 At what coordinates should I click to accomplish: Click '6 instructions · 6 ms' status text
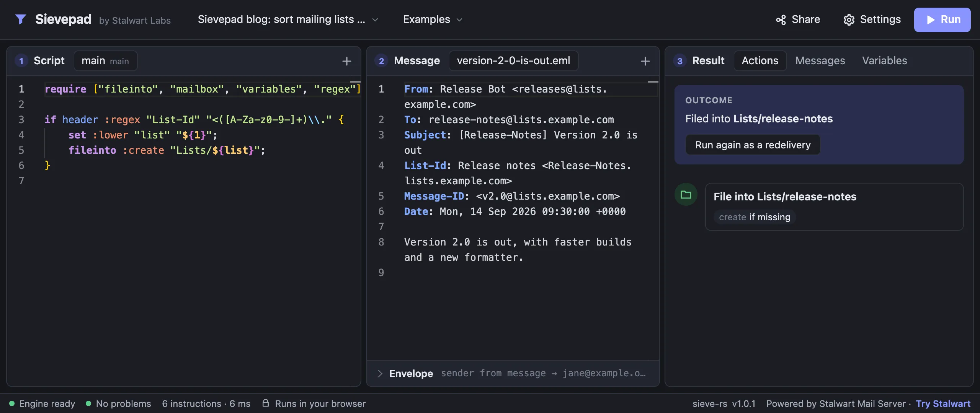click(206, 403)
